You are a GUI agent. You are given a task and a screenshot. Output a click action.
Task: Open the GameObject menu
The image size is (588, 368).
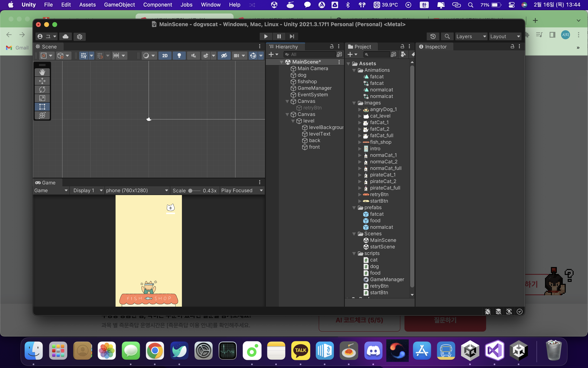point(119,5)
